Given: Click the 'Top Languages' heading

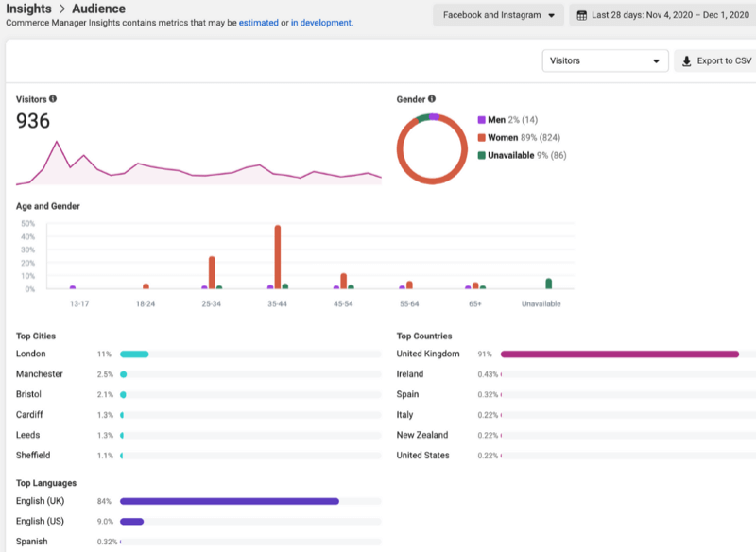Looking at the screenshot, I should click(46, 483).
